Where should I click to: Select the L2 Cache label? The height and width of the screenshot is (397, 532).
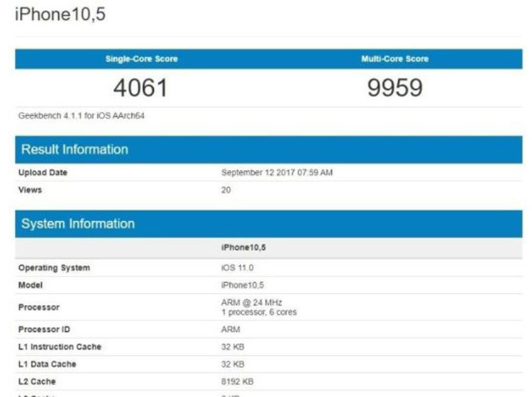[x=37, y=381]
